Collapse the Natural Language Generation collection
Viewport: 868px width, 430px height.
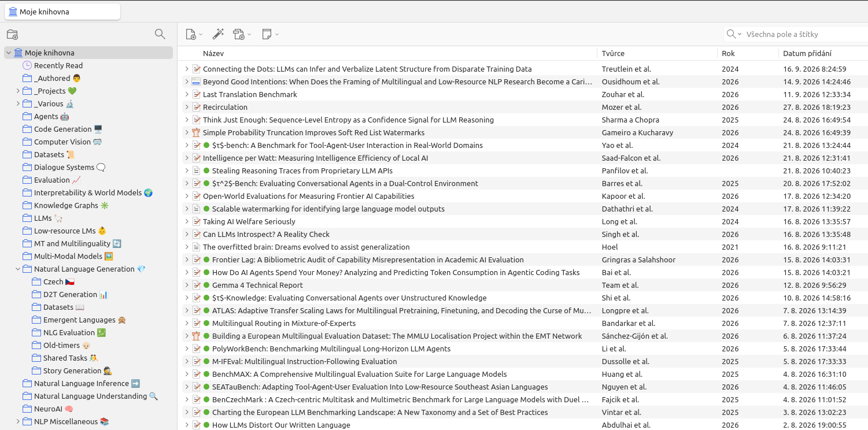coord(18,269)
